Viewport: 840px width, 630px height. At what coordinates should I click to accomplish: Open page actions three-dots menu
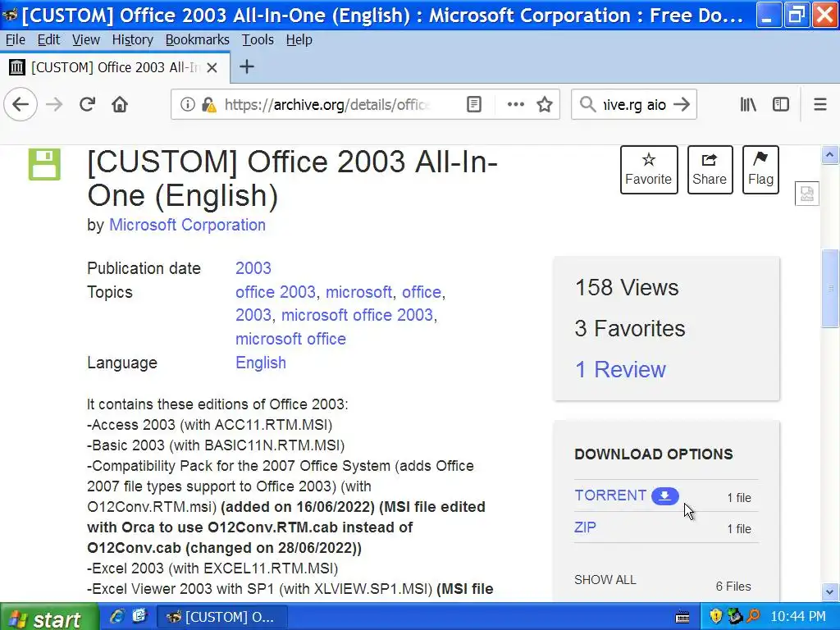click(515, 104)
